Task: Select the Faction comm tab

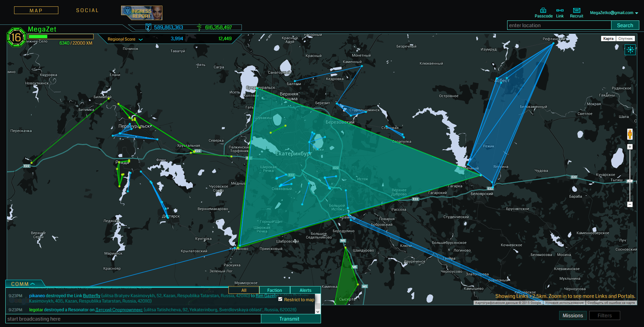Action: click(x=275, y=290)
